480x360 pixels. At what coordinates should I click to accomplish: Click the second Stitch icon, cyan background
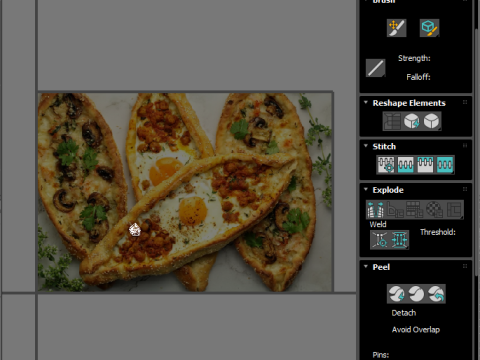(x=405, y=164)
